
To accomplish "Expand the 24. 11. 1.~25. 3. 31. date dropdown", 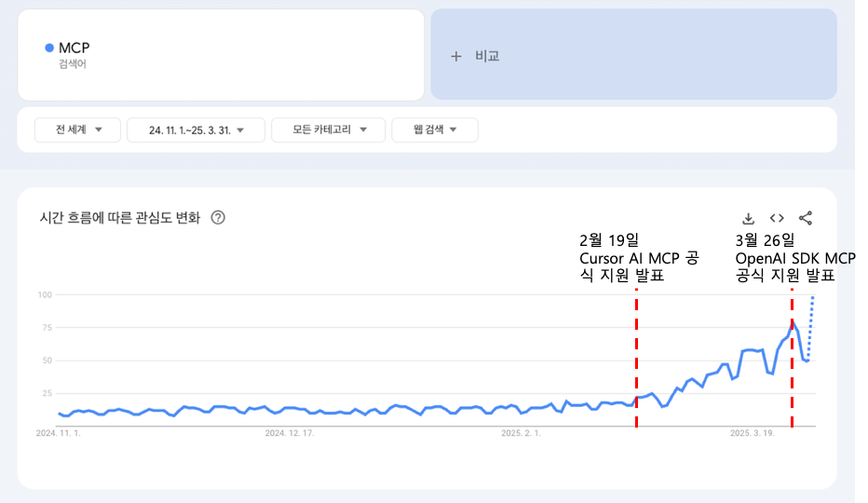I will pos(196,130).
